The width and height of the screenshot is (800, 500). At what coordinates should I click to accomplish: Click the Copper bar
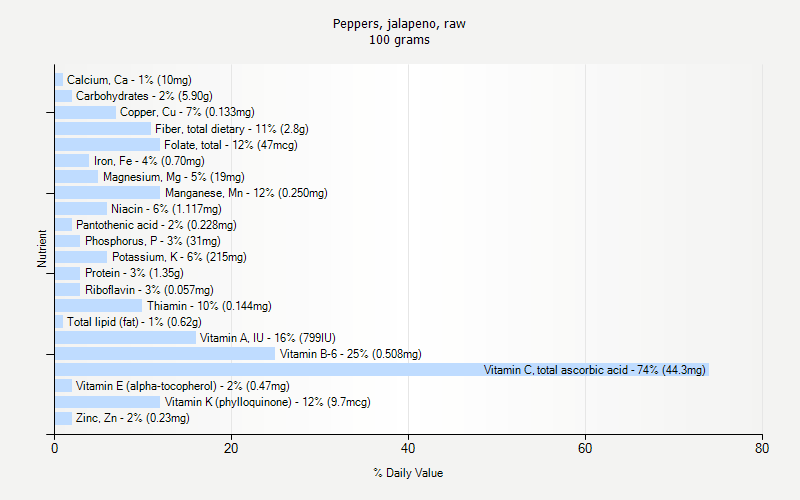[86, 112]
